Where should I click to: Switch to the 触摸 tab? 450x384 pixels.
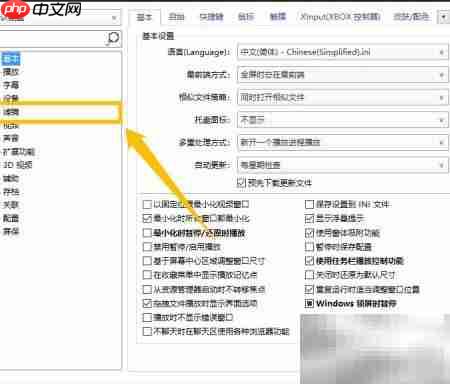click(x=278, y=17)
